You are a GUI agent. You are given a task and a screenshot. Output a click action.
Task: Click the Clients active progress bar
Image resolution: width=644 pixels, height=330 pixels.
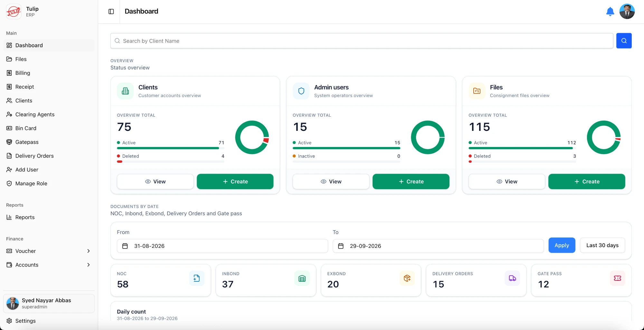171,148
